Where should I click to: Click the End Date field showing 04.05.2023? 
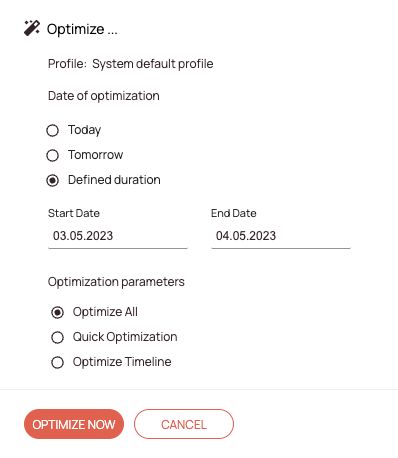tap(281, 236)
